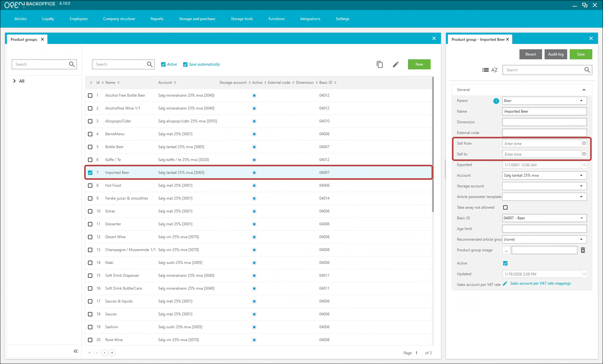Open the Functions menu
The image size is (603, 364).
277,19
